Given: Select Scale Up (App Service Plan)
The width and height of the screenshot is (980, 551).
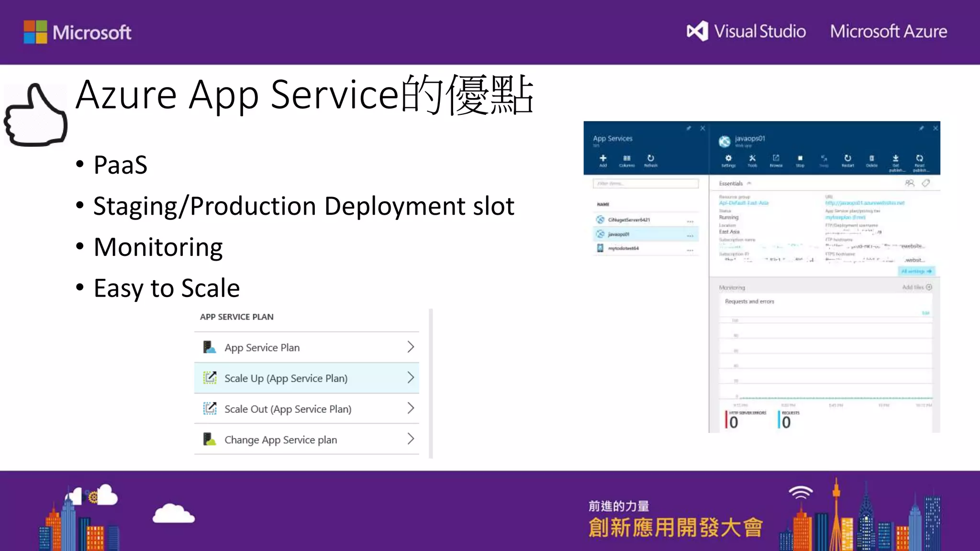Looking at the screenshot, I should (306, 378).
